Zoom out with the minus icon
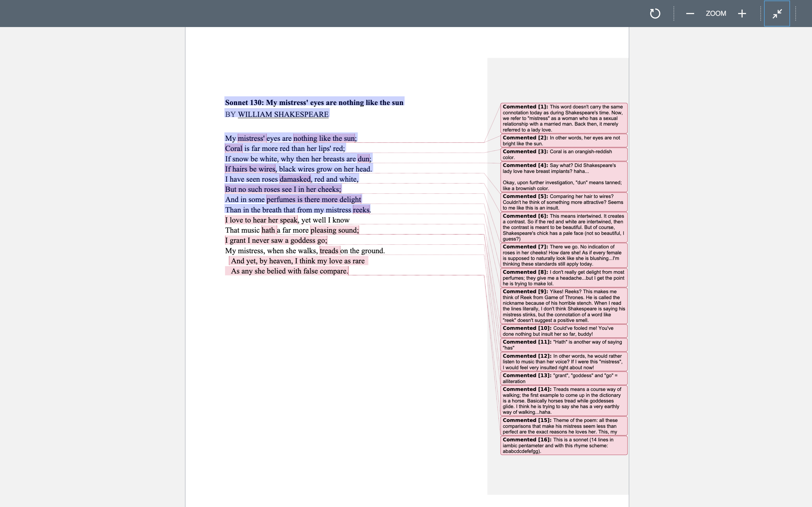This screenshot has height=507, width=812. (x=690, y=14)
